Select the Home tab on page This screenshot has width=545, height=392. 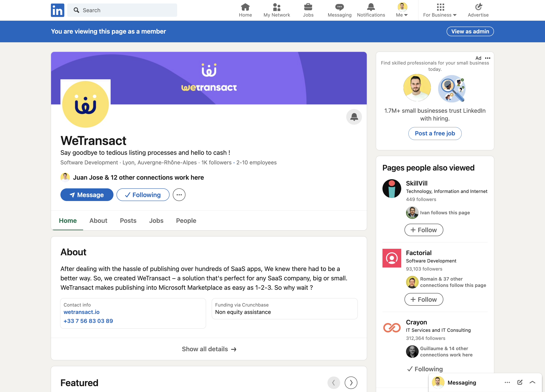pyautogui.click(x=68, y=220)
